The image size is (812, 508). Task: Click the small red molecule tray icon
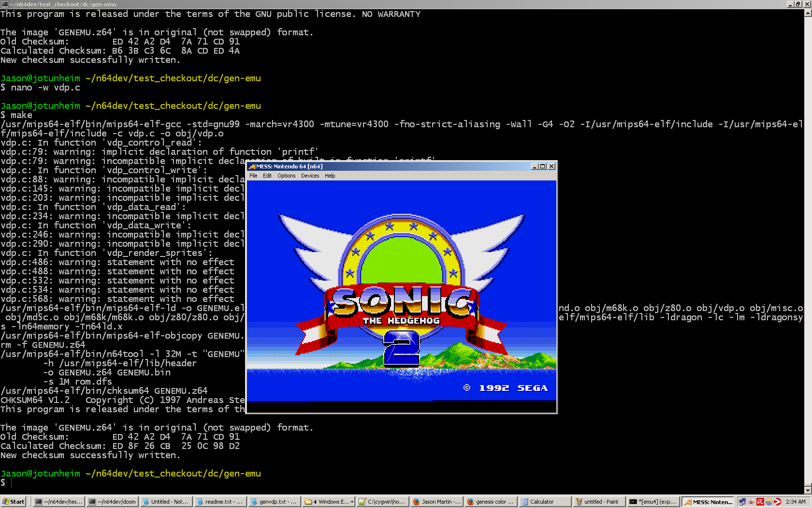point(751,502)
